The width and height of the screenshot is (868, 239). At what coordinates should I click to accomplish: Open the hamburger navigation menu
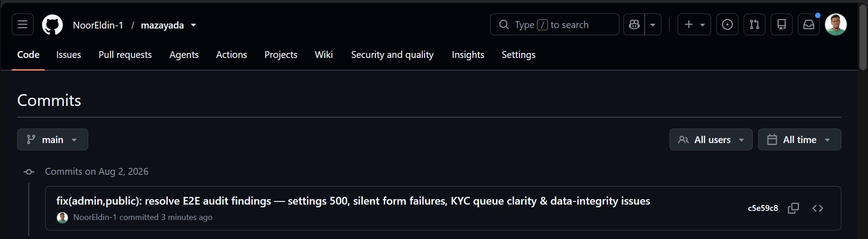23,24
